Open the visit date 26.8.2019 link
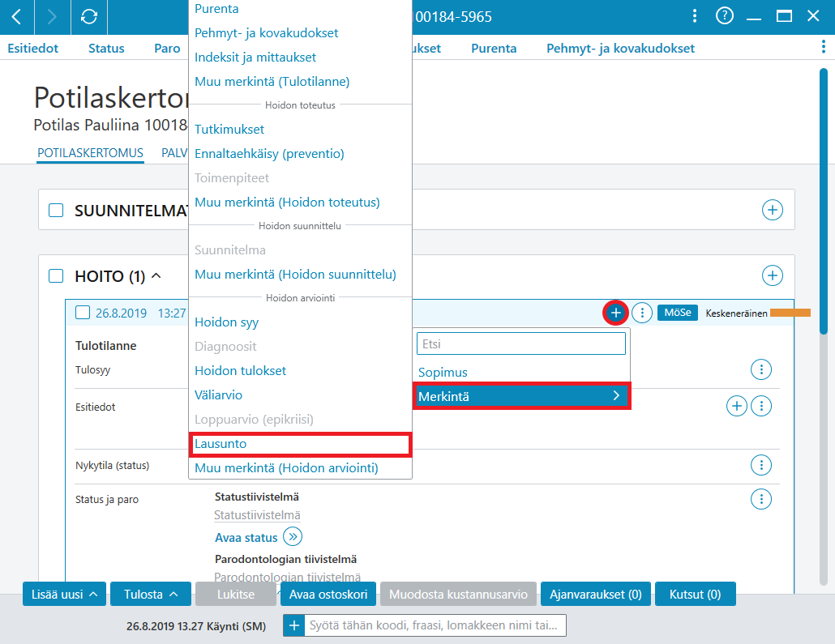Viewport: 835px width, 644px height. [x=122, y=313]
